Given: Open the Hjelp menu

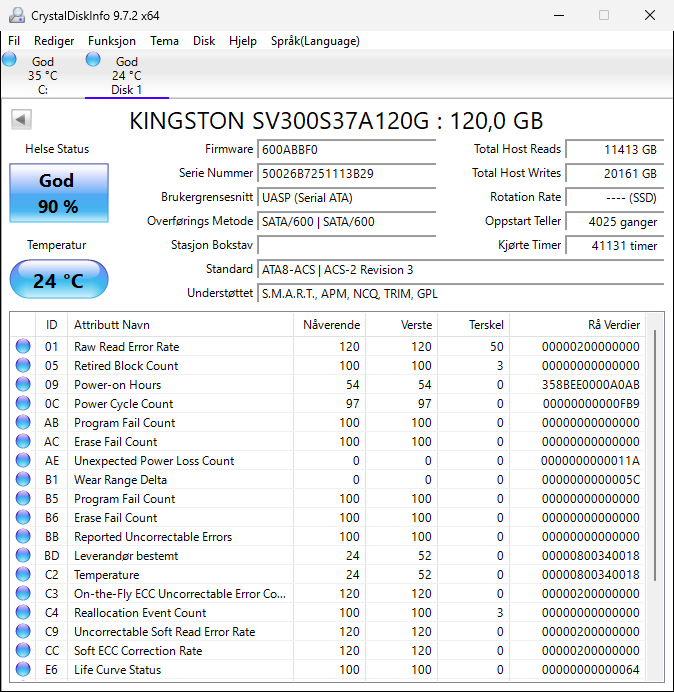Looking at the screenshot, I should click(243, 41).
